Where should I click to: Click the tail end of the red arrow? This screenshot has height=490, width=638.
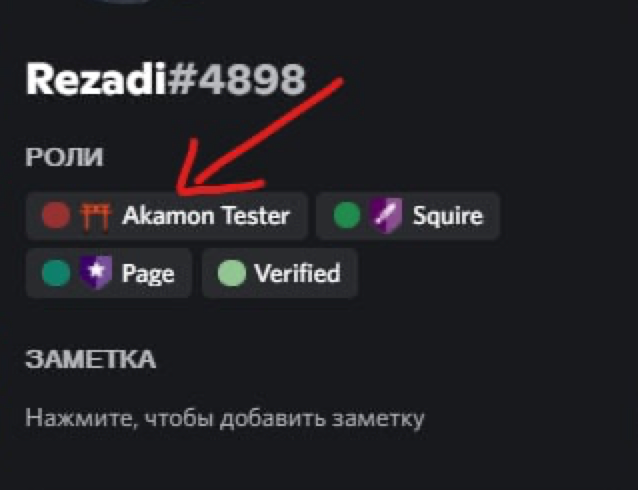tap(339, 82)
